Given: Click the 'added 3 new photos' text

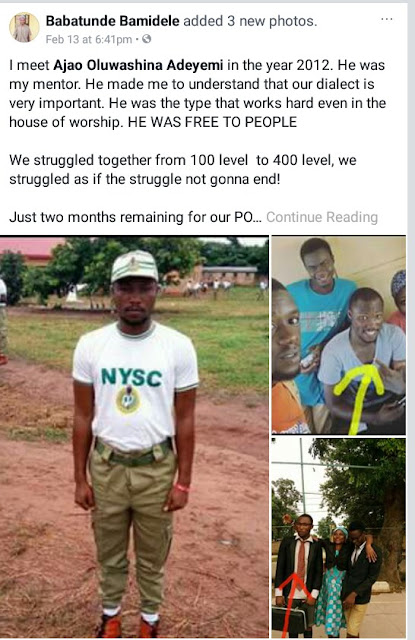Looking at the screenshot, I should click(x=250, y=21).
